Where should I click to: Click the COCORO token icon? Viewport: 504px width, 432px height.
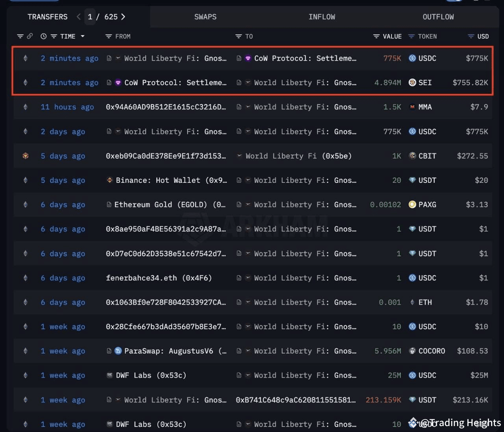pos(412,351)
